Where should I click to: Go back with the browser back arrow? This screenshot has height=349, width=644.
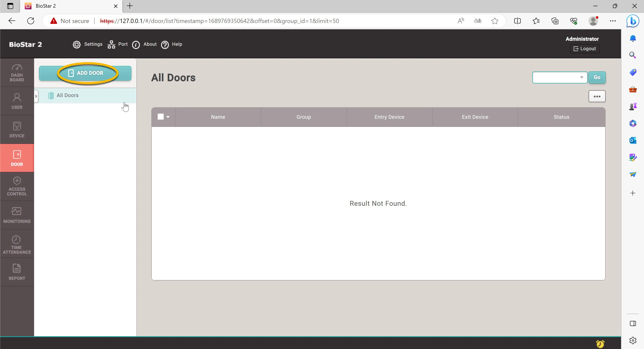click(x=12, y=21)
